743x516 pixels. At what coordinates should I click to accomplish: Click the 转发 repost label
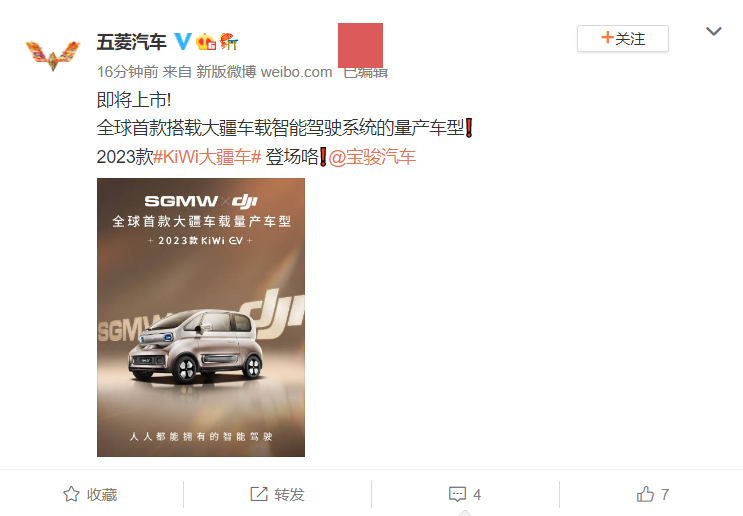click(289, 494)
